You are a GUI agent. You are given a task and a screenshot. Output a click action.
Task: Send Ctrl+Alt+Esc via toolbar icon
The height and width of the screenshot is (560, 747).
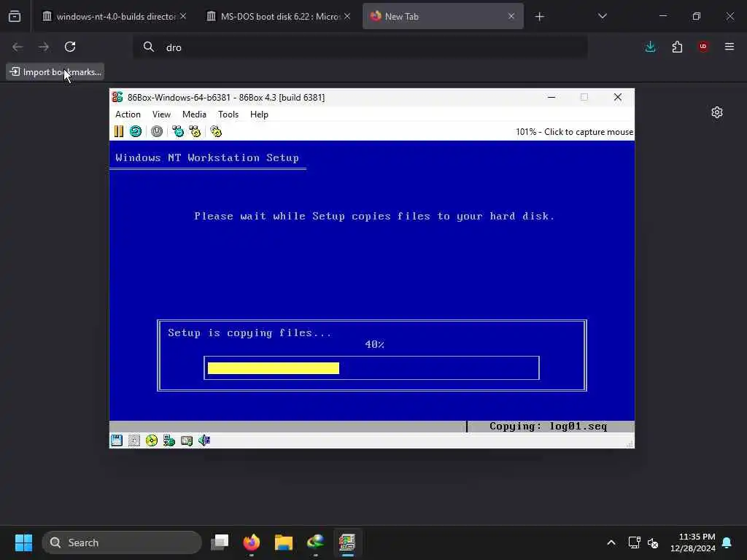195,131
